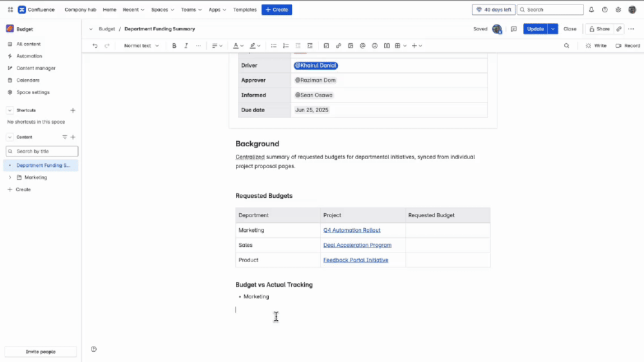Copy page link icon

pos(619,29)
